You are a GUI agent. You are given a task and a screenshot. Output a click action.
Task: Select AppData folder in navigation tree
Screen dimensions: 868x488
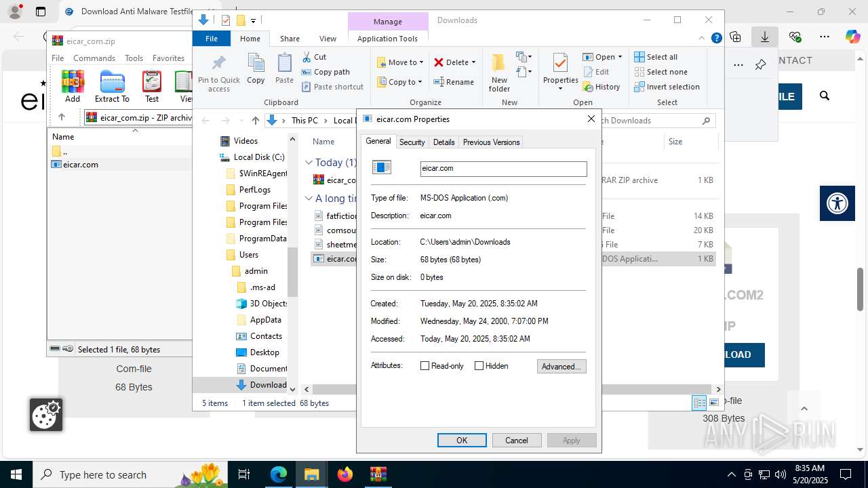265,320
